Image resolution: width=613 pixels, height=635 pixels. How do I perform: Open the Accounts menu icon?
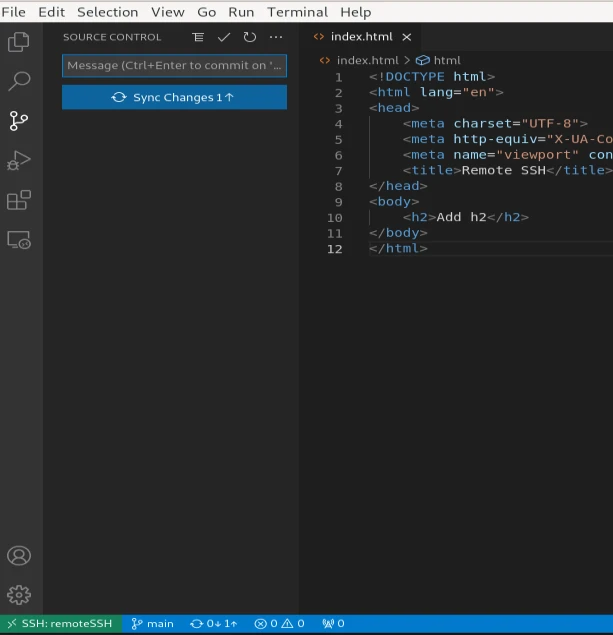click(x=19, y=556)
